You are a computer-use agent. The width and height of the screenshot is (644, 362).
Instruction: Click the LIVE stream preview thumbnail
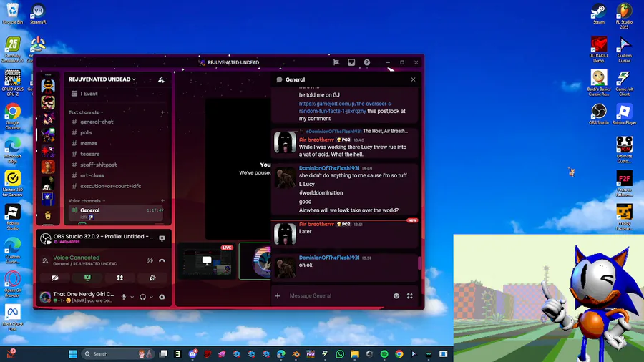(x=207, y=260)
